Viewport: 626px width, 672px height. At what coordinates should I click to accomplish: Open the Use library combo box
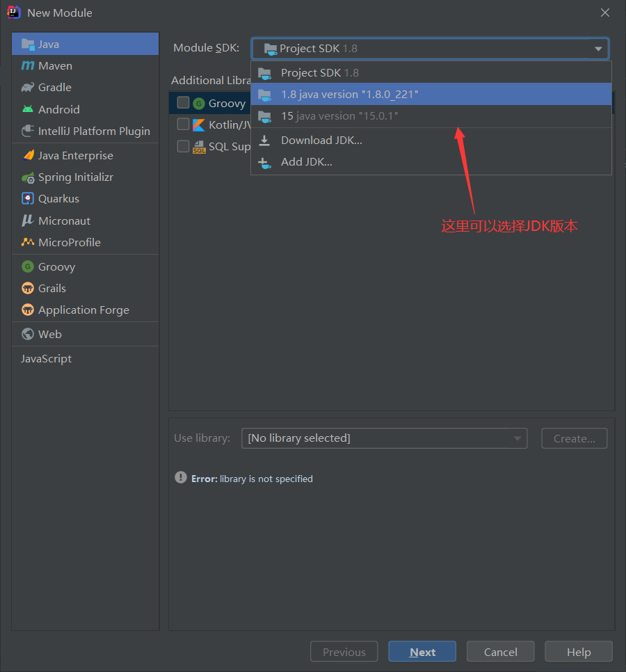[x=385, y=438]
